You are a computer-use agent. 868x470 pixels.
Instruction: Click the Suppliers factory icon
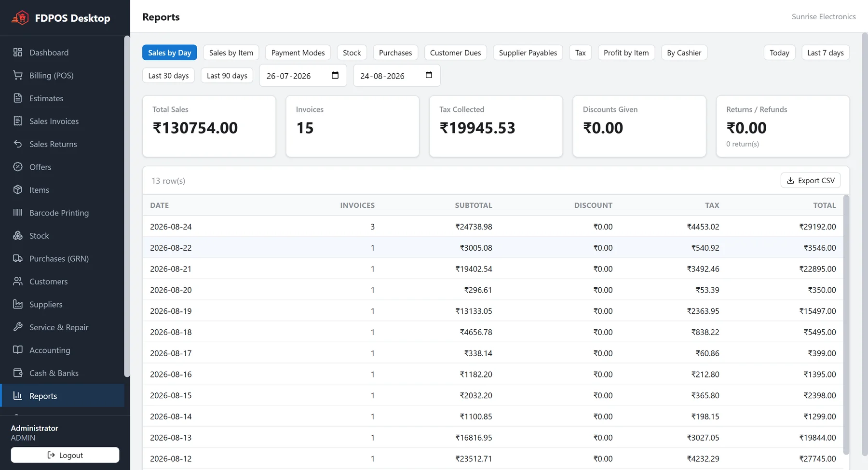tap(18, 304)
